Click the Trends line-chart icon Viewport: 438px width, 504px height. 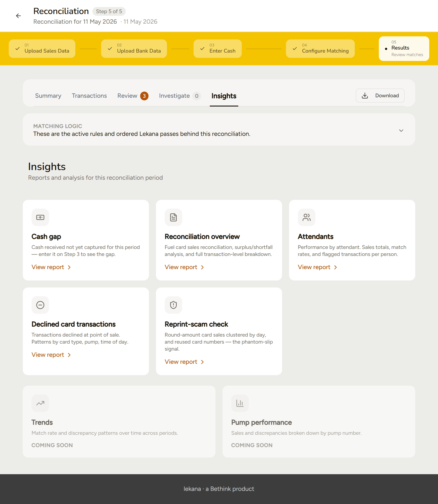(x=40, y=403)
